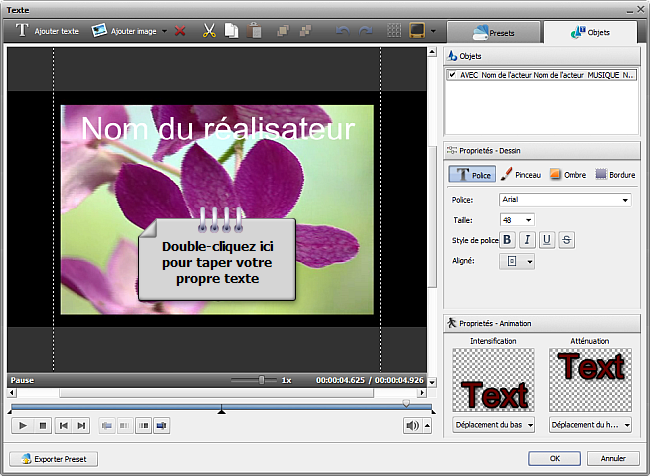Image resolution: width=650 pixels, height=476 pixels.
Task: Switch to the Presets tab
Action: click(492, 32)
